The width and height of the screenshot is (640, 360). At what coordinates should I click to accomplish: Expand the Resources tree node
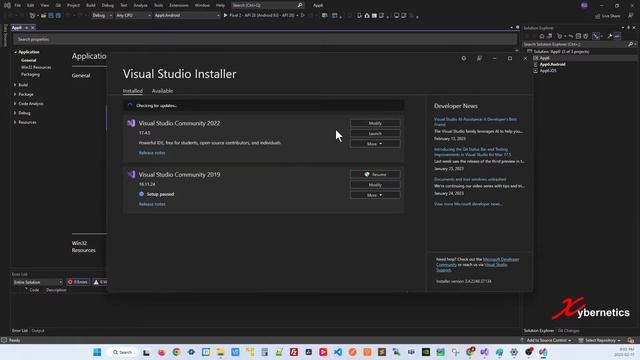point(15,122)
